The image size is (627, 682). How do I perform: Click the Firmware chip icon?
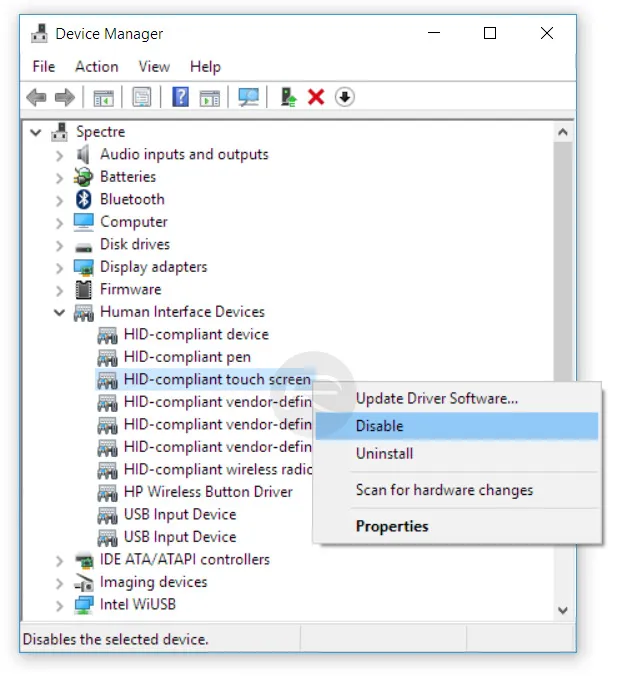(83, 290)
